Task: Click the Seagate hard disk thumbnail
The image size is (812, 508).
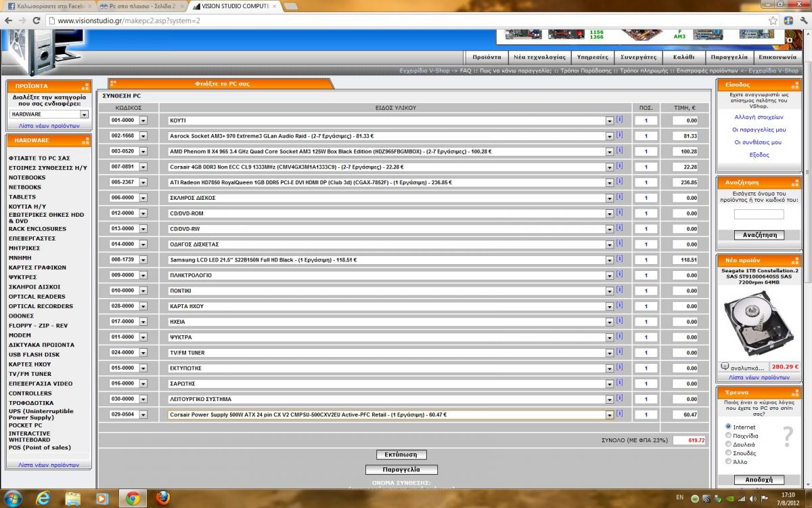Action: [758, 322]
